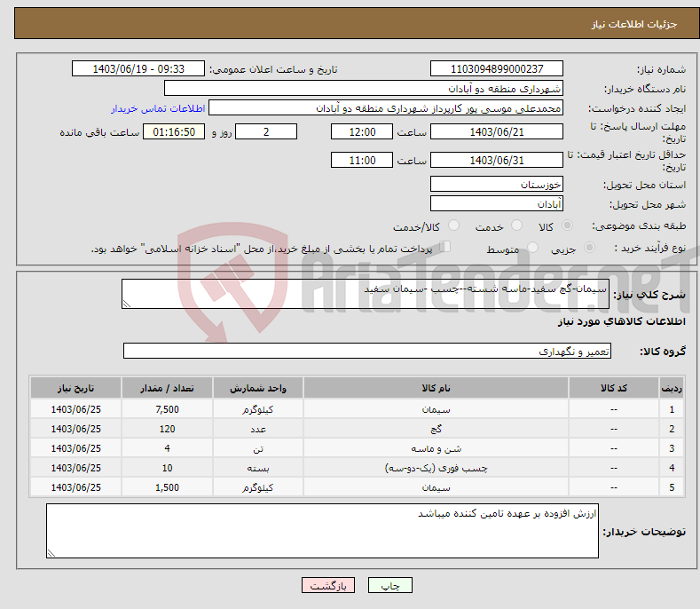Click the واحد شمارش column header
This screenshot has width=700, height=609.
click(258, 388)
